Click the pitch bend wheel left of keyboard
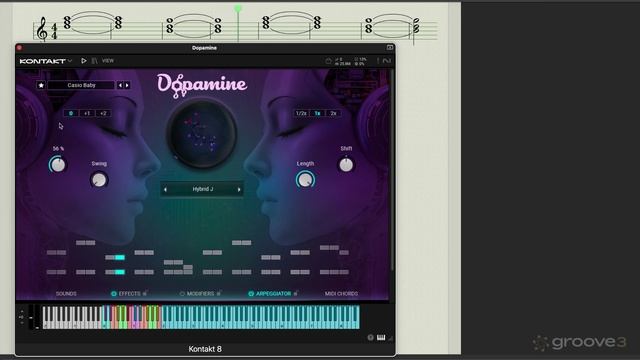Viewport: 640px width, 360px height. coord(31,317)
